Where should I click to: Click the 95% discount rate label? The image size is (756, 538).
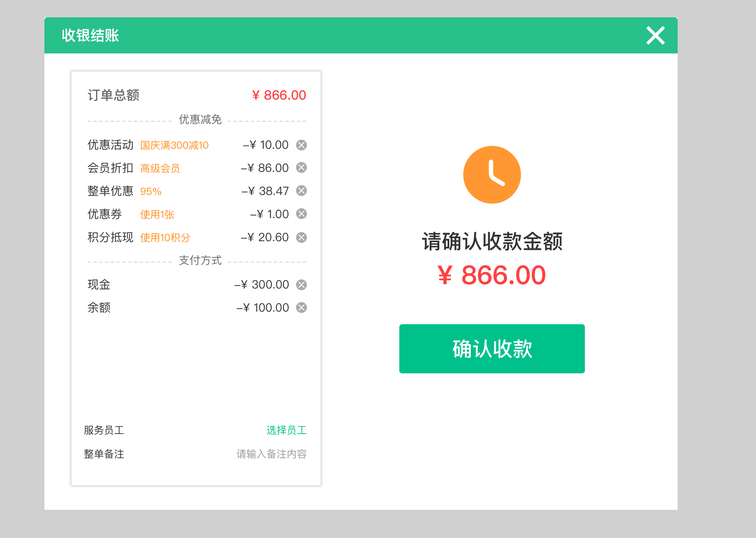click(x=150, y=191)
